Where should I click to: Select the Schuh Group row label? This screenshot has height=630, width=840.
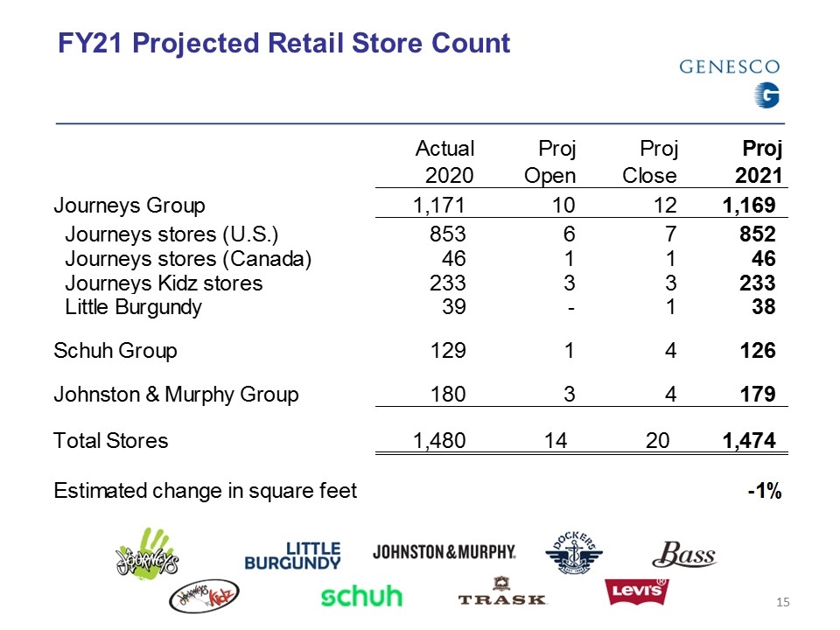coord(115,351)
